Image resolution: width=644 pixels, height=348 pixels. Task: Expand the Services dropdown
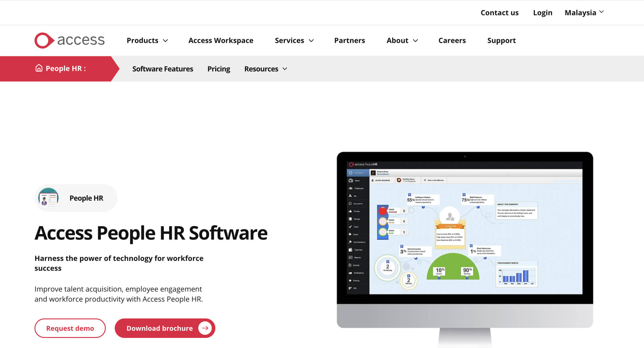294,41
